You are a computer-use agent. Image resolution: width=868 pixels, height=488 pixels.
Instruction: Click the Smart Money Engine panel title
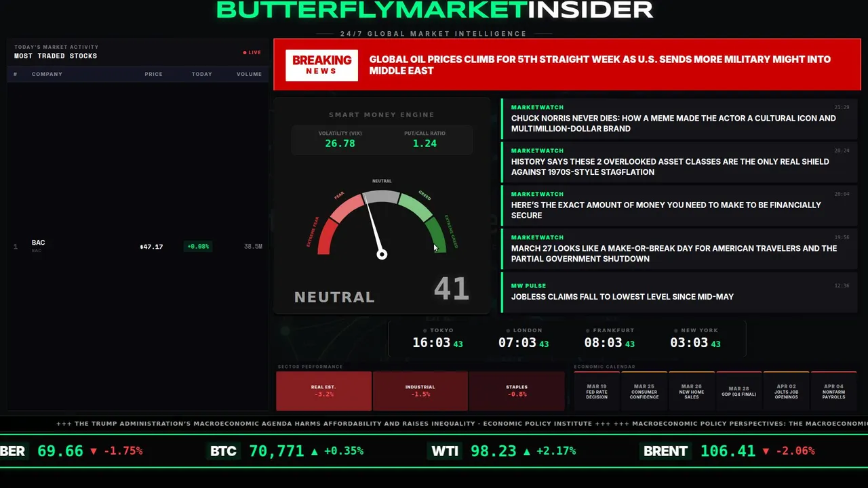coord(382,115)
